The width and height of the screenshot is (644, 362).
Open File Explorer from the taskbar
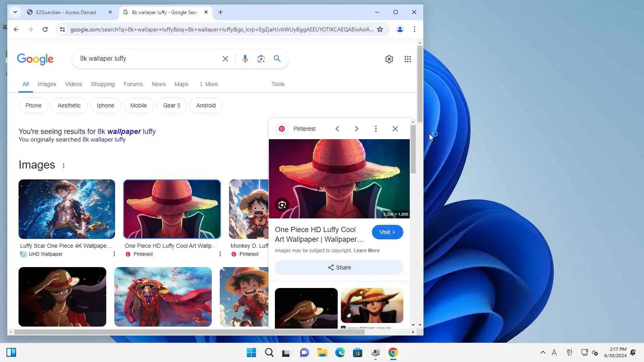(x=322, y=353)
